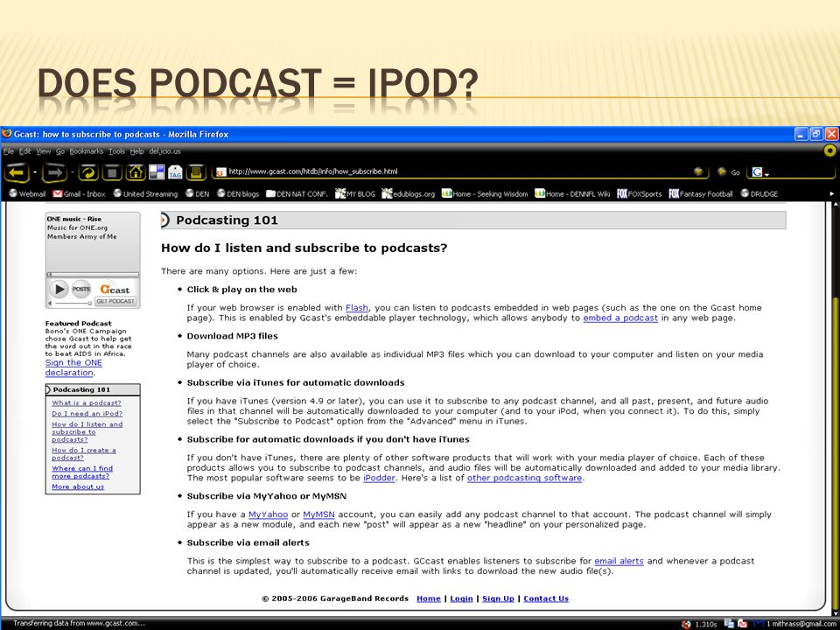The image size is (840, 630).
Task: Open the Where can I find more podcasts? link
Action: [82, 472]
